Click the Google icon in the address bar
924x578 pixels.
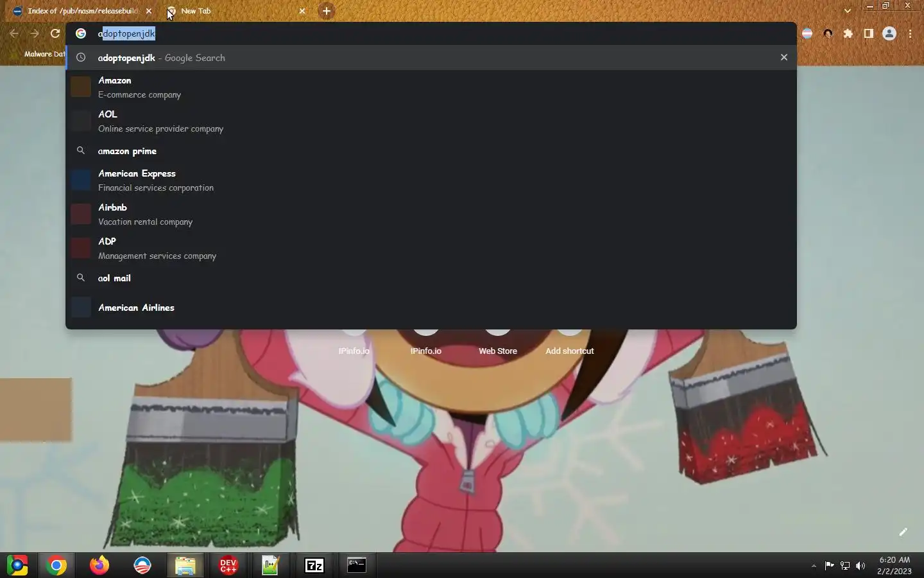pyautogui.click(x=81, y=33)
